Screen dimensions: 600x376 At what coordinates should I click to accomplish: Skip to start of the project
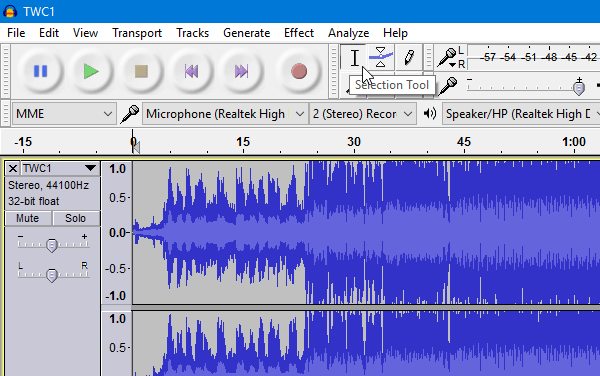pos(191,71)
